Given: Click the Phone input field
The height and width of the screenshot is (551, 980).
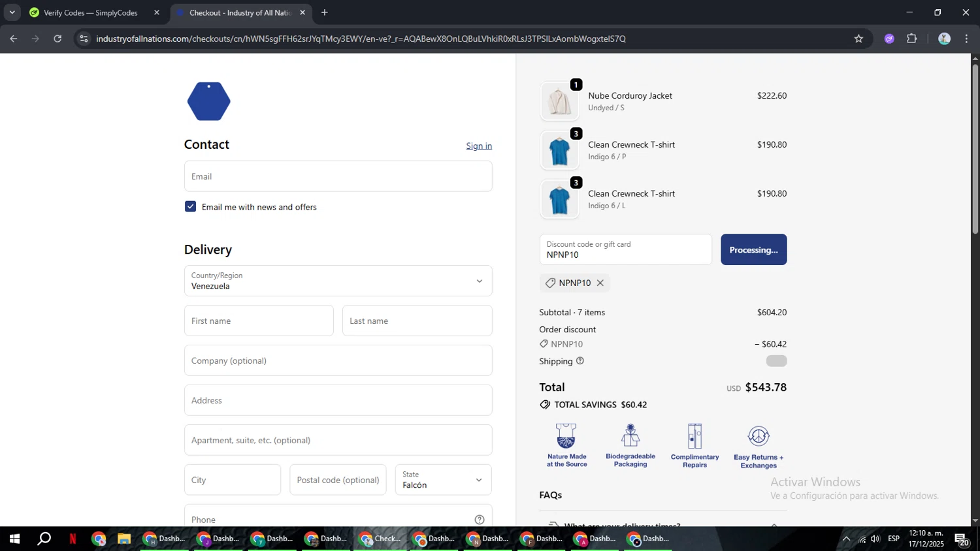Looking at the screenshot, I should point(338,516).
